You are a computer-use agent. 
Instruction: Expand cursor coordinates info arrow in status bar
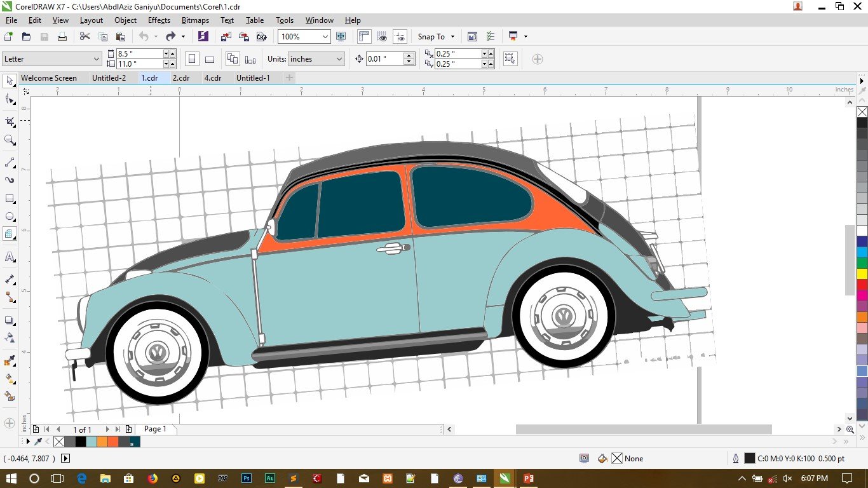(65, 458)
